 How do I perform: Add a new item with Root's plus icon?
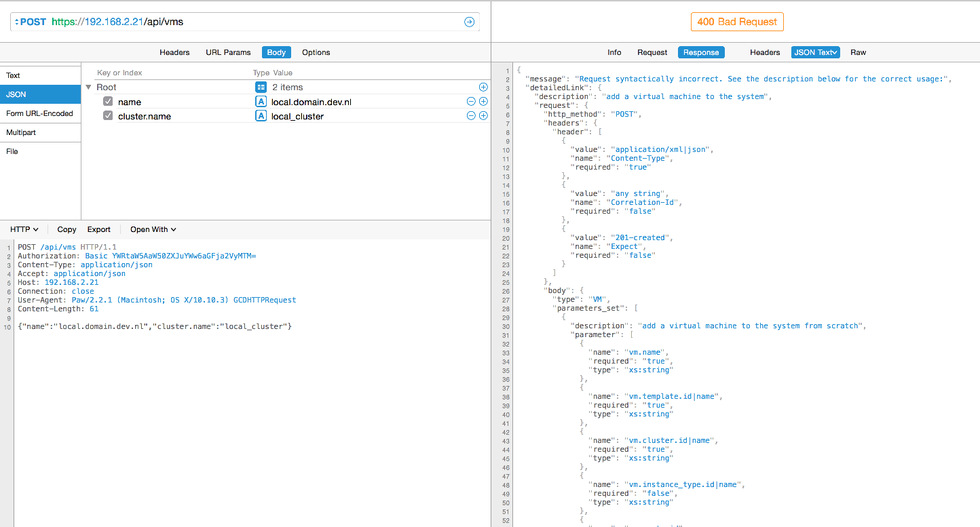click(x=483, y=87)
